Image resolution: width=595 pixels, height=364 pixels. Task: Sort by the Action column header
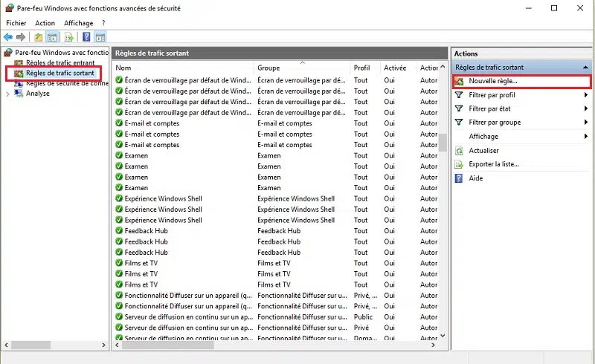[x=428, y=68]
